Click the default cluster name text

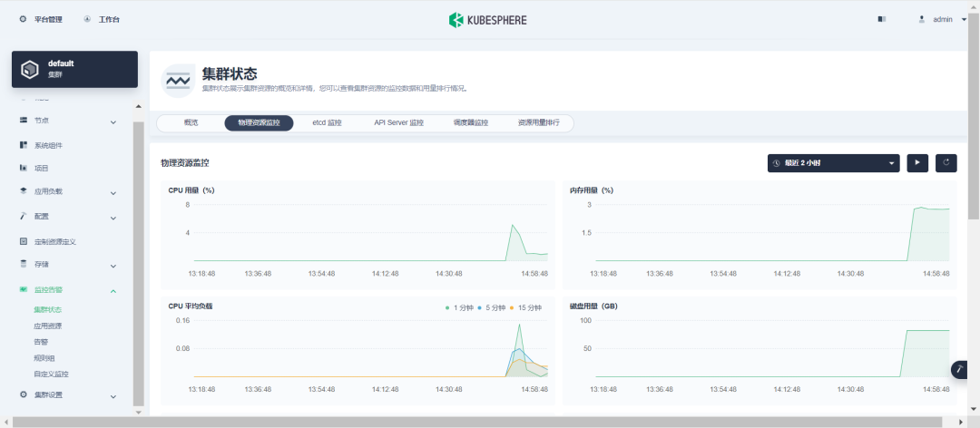click(x=61, y=63)
